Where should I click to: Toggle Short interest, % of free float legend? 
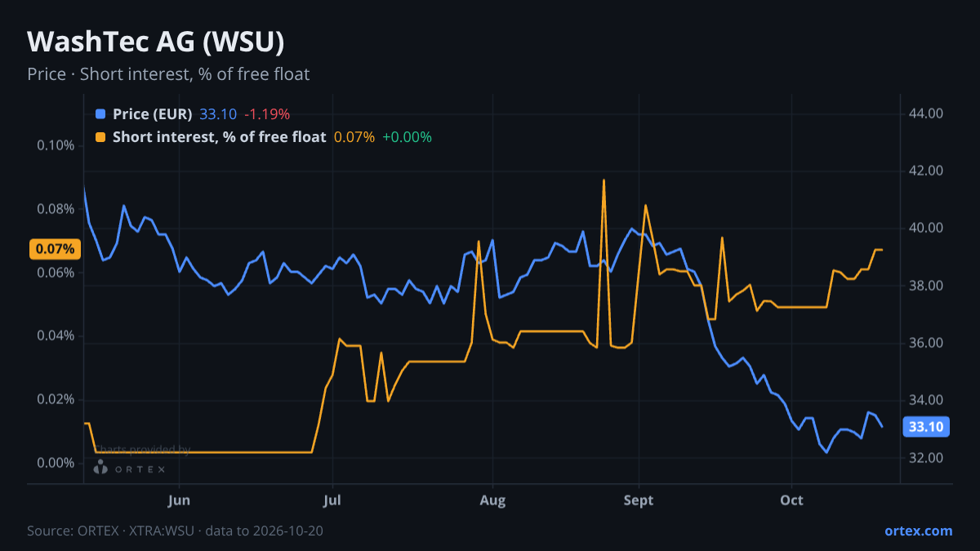pos(219,137)
